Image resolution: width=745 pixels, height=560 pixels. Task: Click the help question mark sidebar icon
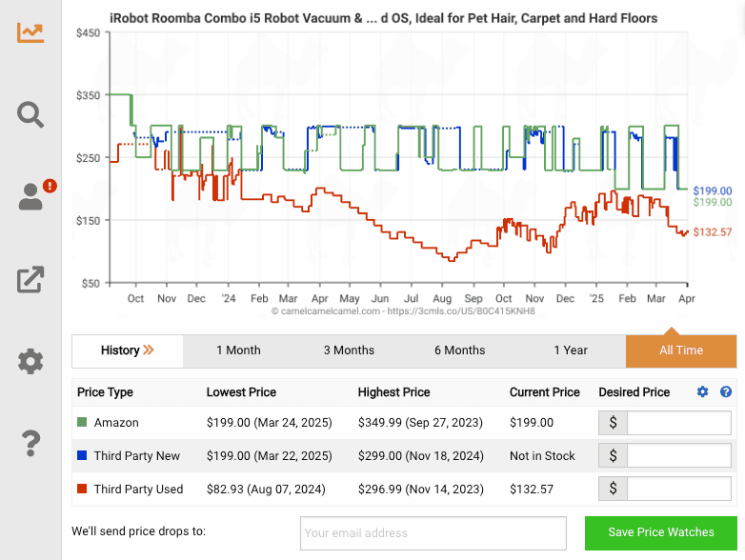point(30,443)
